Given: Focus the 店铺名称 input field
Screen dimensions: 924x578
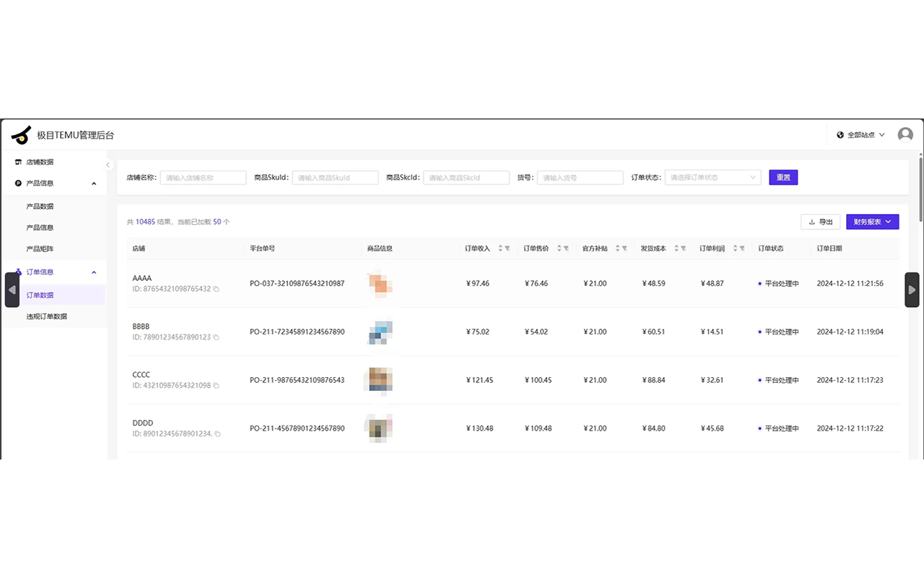Looking at the screenshot, I should pos(203,178).
